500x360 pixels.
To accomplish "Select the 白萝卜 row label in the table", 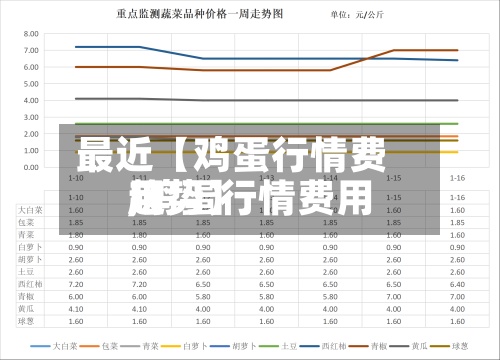I will click(x=30, y=247).
